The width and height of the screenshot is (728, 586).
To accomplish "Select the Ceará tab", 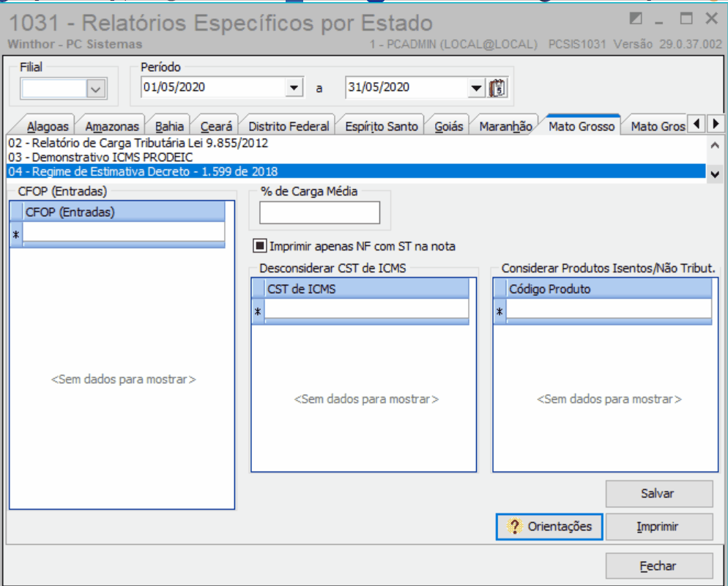I will pyautogui.click(x=216, y=126).
